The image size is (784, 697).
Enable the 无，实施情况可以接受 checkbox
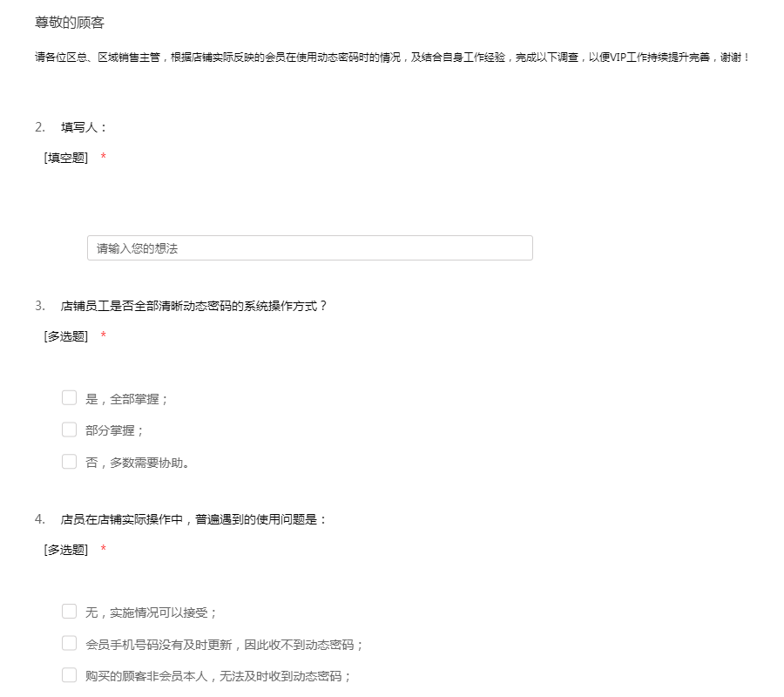(70, 612)
